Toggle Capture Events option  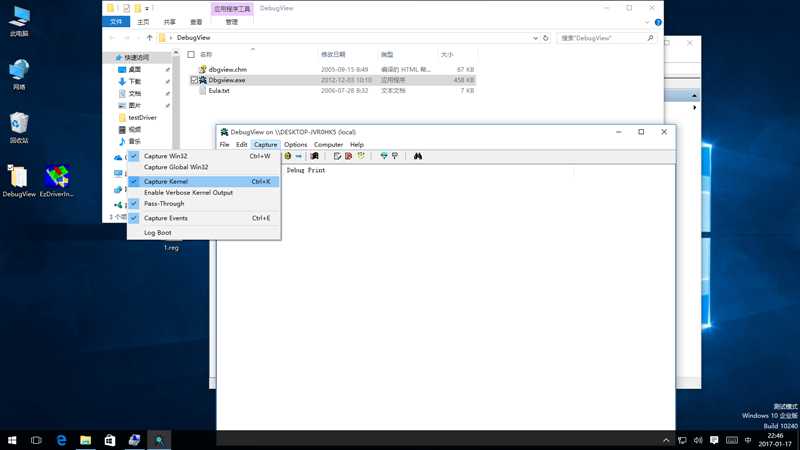[204, 218]
